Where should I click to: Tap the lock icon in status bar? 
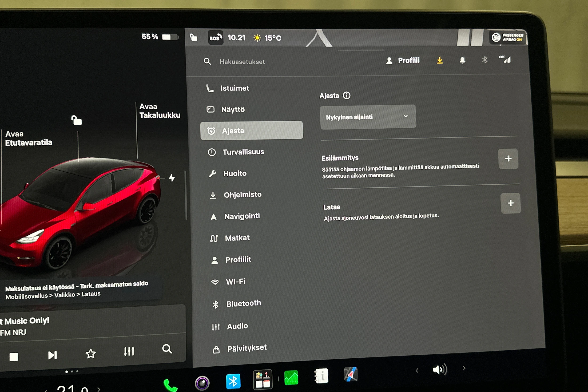[x=194, y=37]
